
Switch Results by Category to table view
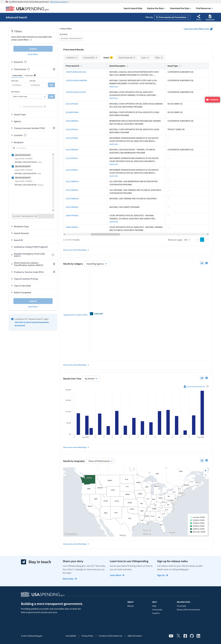207,263
